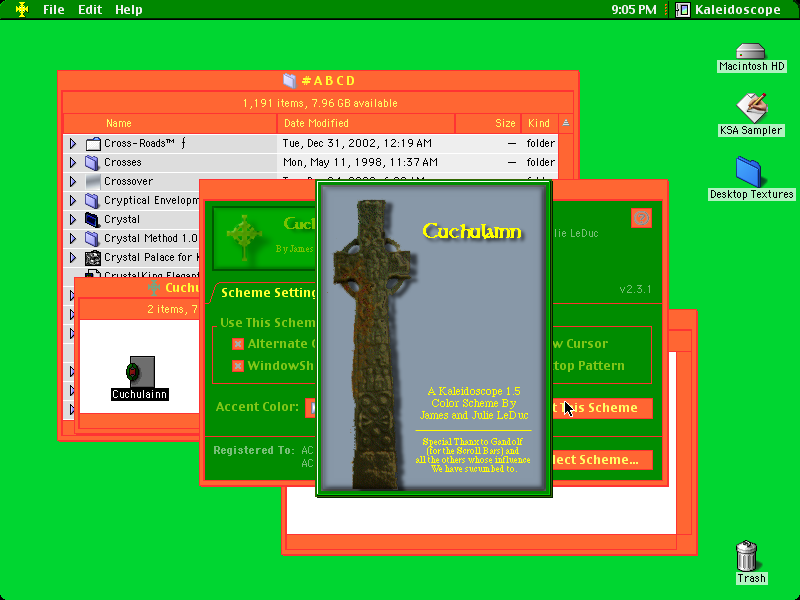The image size is (800, 600).
Task: Click the # A B C D window title
Action: point(328,81)
